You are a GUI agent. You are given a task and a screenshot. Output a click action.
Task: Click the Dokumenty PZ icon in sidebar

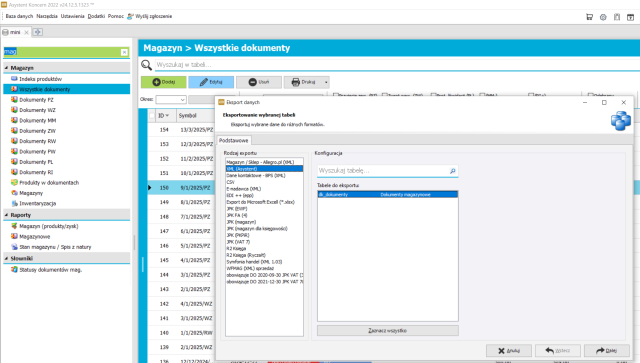point(14,99)
